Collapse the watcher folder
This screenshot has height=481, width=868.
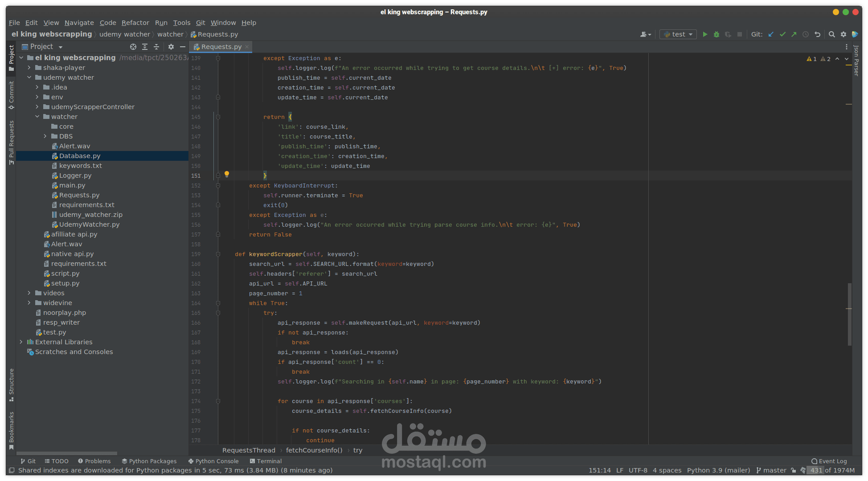[37, 117]
